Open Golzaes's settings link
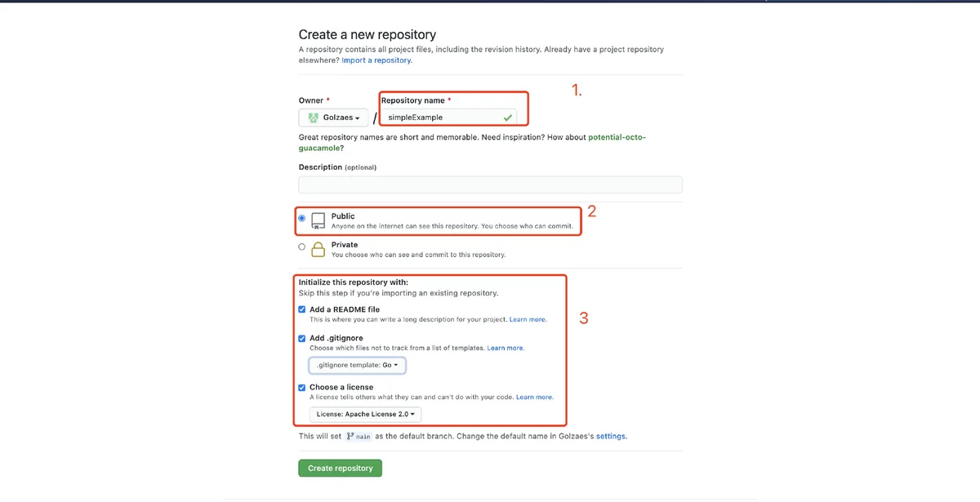Viewport: 980px width, 502px height. 611,437
